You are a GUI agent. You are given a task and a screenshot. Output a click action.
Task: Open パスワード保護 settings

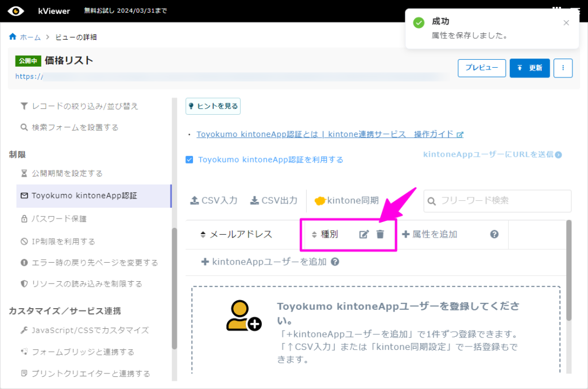[x=53, y=219]
